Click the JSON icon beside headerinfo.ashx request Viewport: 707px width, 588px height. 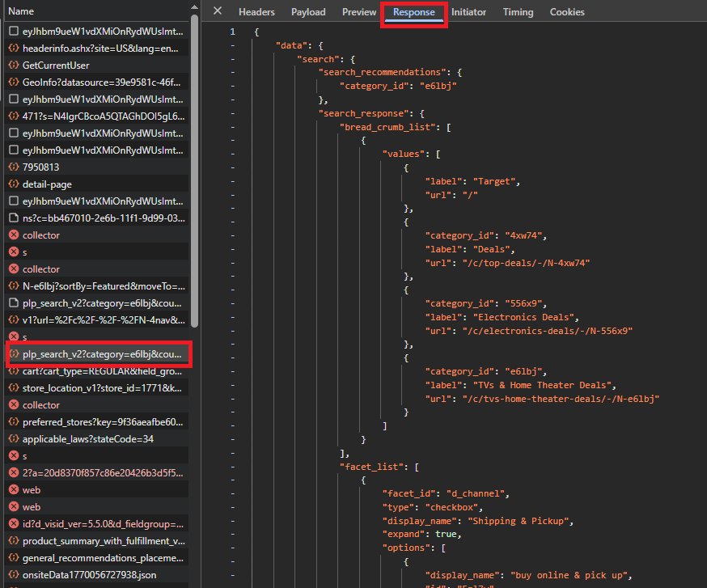(14, 48)
